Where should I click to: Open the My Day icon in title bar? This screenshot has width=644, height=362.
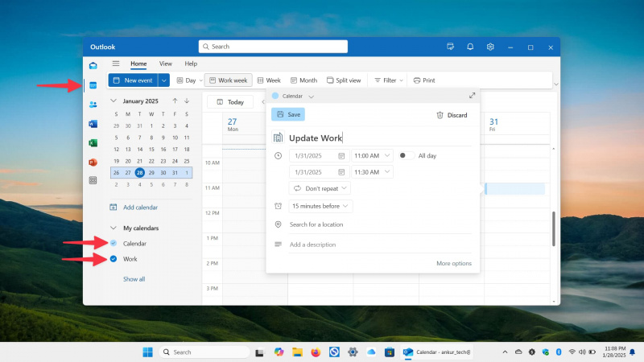pos(451,47)
